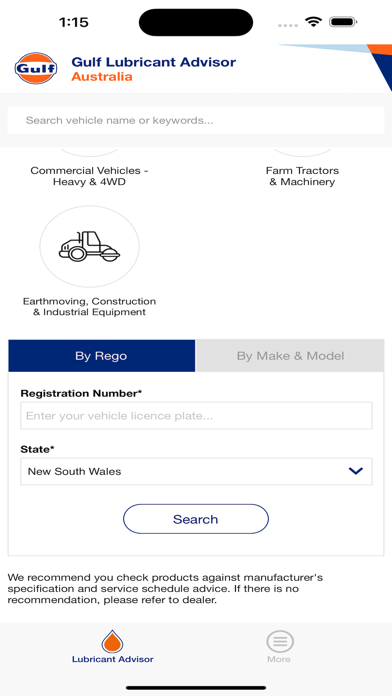Select the road roller Earthmoving icon
Image resolution: width=392 pixels, height=696 pixels.
point(90,246)
